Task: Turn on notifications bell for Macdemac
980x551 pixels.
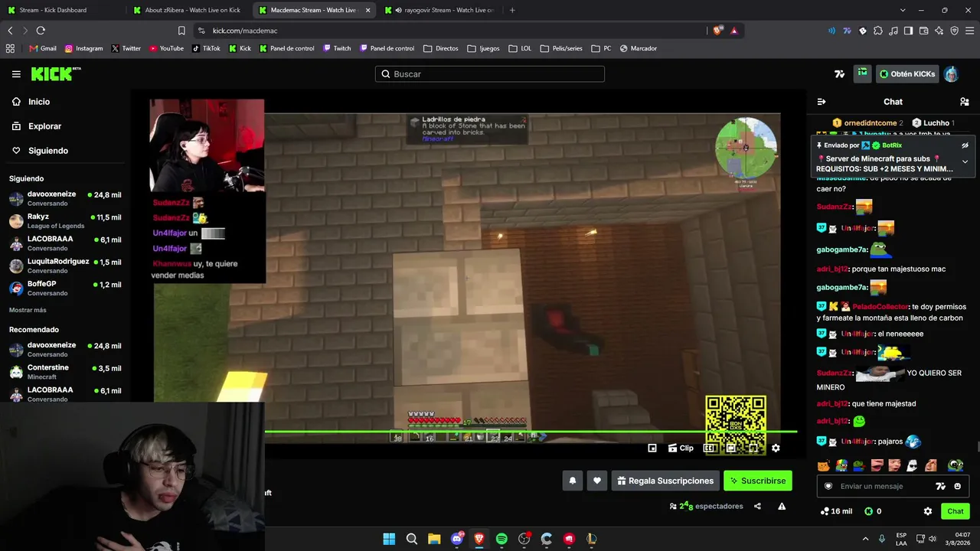Action: (x=572, y=481)
